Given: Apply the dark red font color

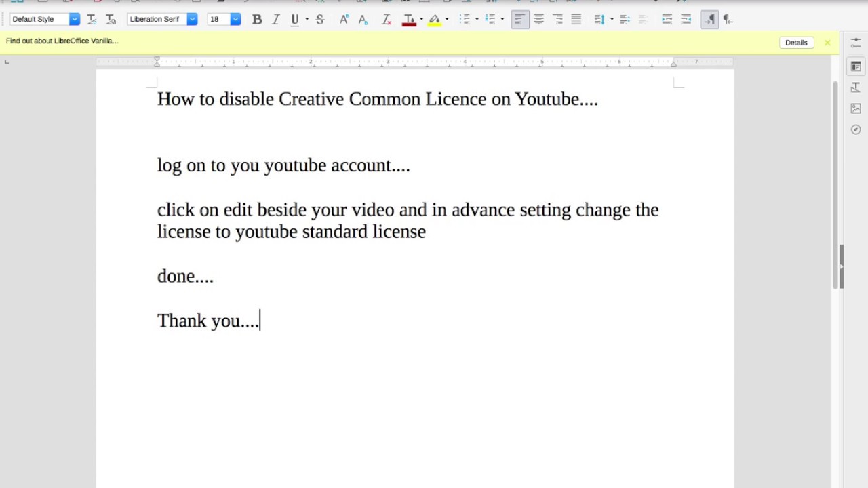Looking at the screenshot, I should (409, 20).
